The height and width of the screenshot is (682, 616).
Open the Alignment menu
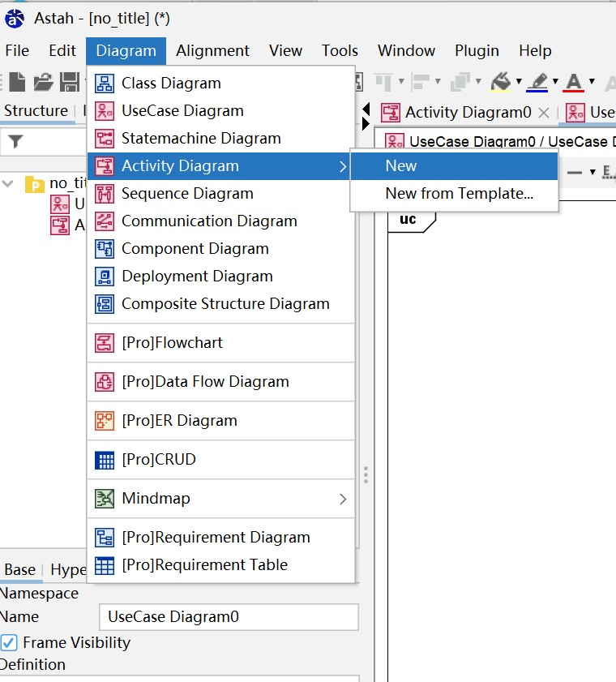pos(212,51)
